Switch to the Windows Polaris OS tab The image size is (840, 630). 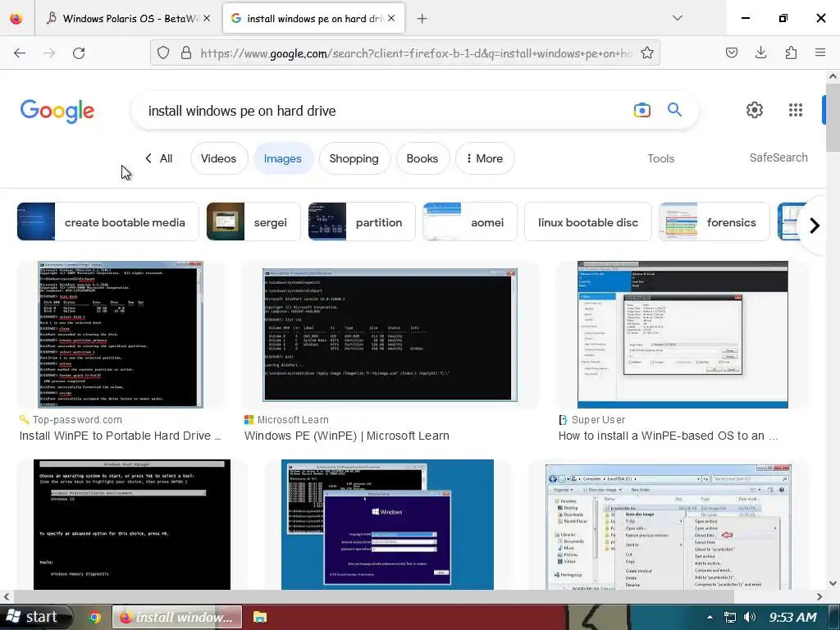(x=129, y=18)
